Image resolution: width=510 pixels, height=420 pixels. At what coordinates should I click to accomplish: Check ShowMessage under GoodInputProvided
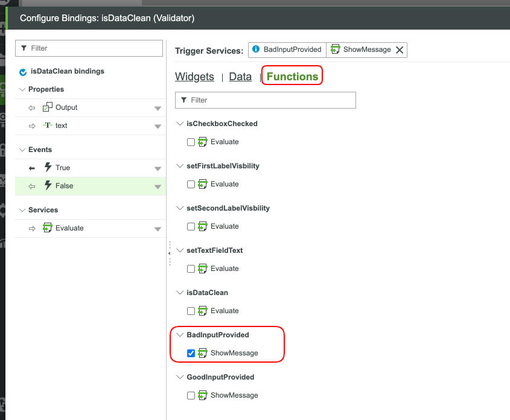191,395
